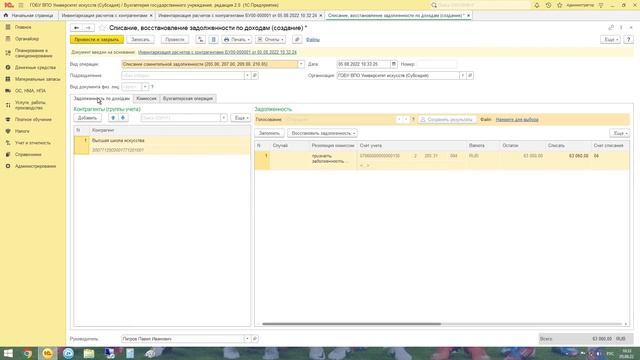This screenshot has height=360, width=640.
Task: Open Справочники sidebar section
Action: click(28, 155)
